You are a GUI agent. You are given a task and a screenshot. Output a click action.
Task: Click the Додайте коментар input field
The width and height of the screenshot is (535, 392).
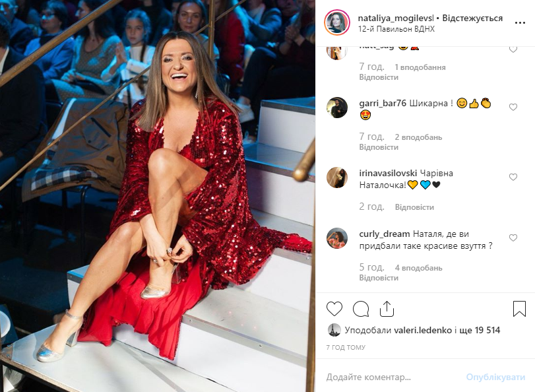click(393, 377)
